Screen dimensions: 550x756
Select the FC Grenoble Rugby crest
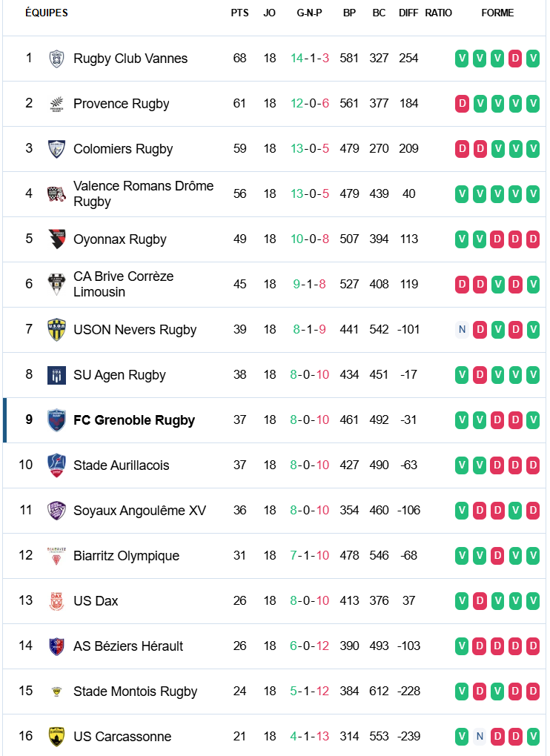pyautogui.click(x=56, y=420)
